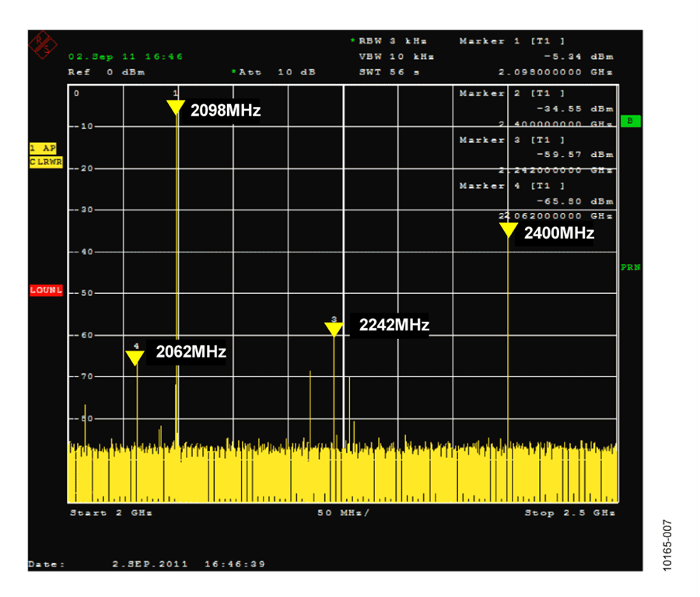The width and height of the screenshot is (700, 597).
Task: Click the green PRN status label
Action: pyautogui.click(x=631, y=267)
